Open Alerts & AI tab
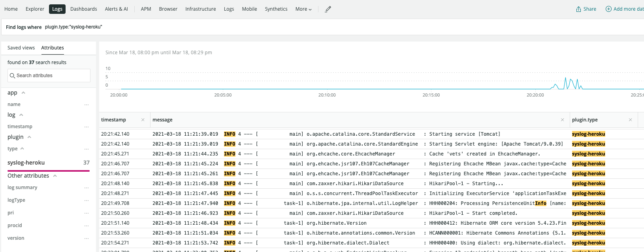The height and width of the screenshot is (252, 644). point(117,9)
